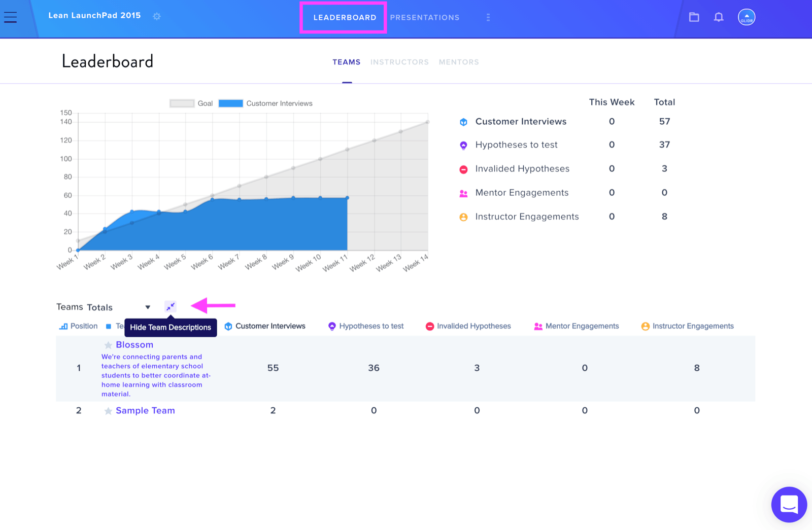
Task: Toggle the star next to Sample Team
Action: (108, 411)
